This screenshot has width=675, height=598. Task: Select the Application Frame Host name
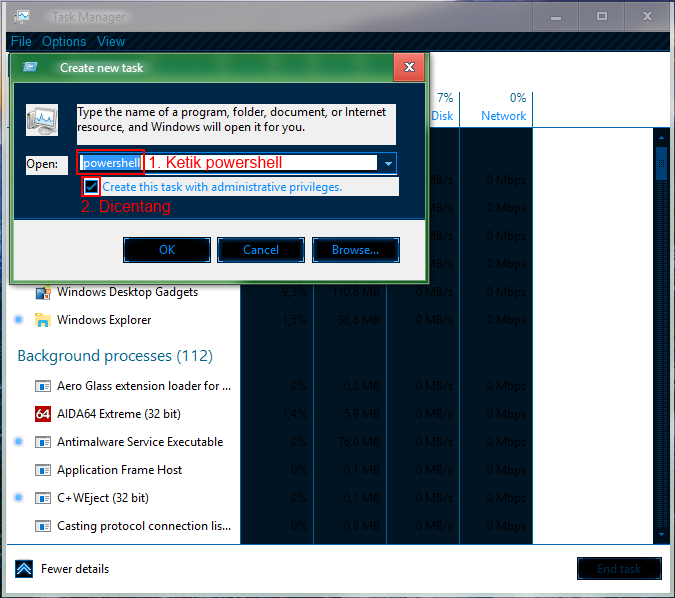pyautogui.click(x=120, y=470)
